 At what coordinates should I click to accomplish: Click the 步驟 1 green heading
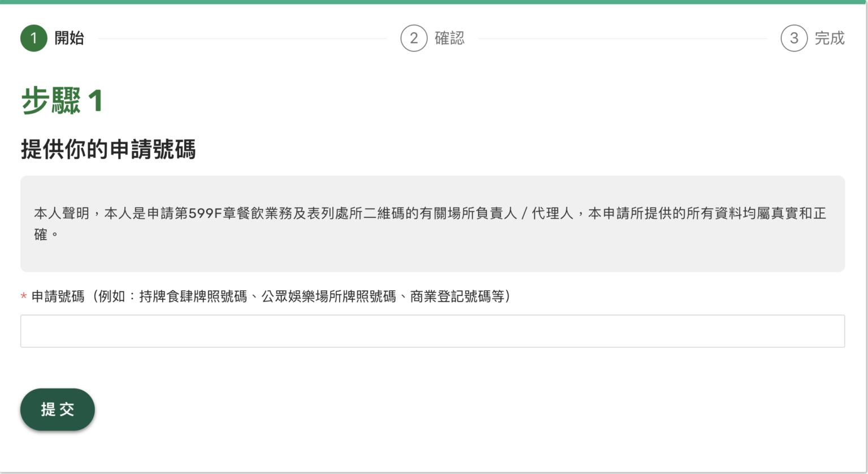point(62,102)
